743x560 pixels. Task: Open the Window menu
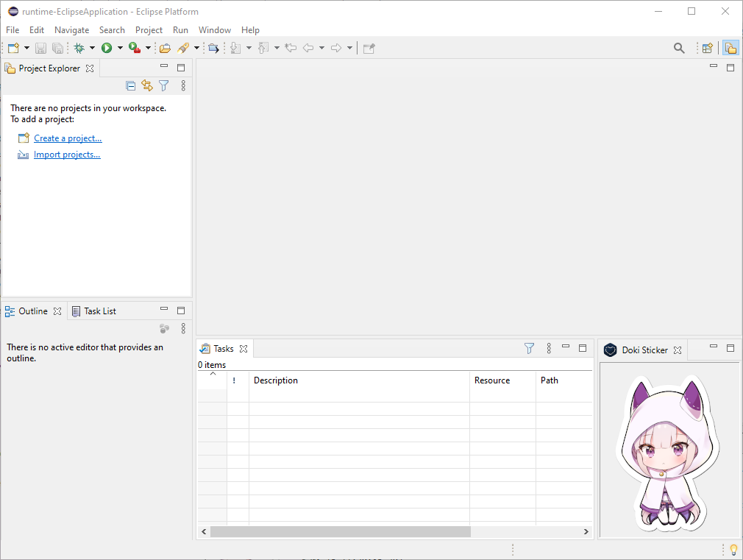[x=214, y=30]
